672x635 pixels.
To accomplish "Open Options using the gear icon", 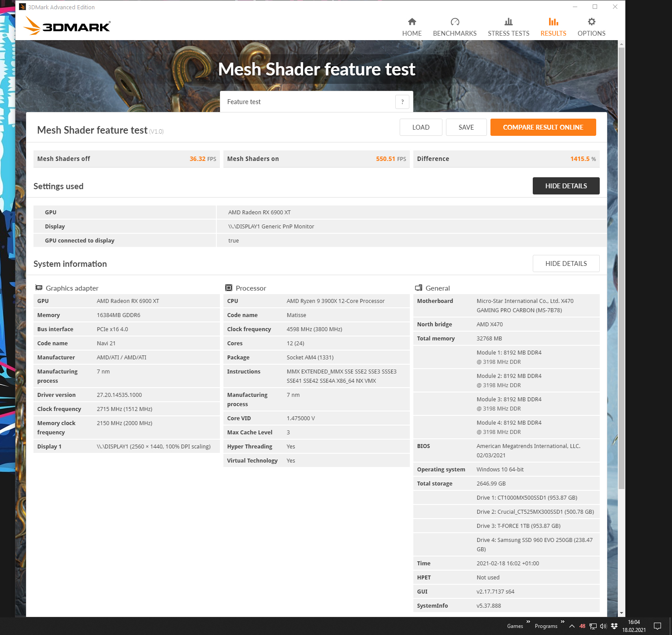I will coord(591,22).
